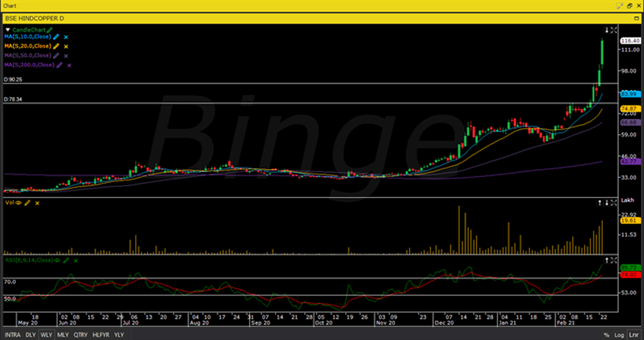Viewport: 644px width, 340px height.
Task: Switch to MLY timeframe
Action: 63,334
